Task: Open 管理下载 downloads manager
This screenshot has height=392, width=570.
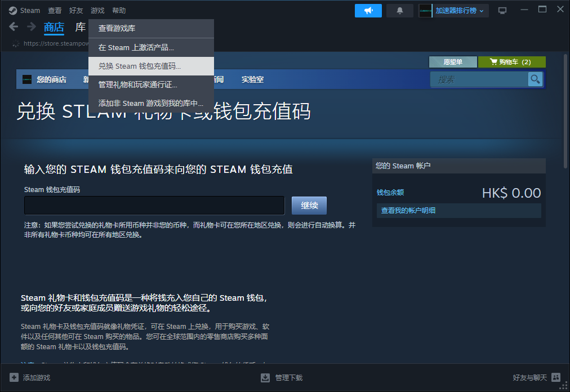Action: coord(288,378)
